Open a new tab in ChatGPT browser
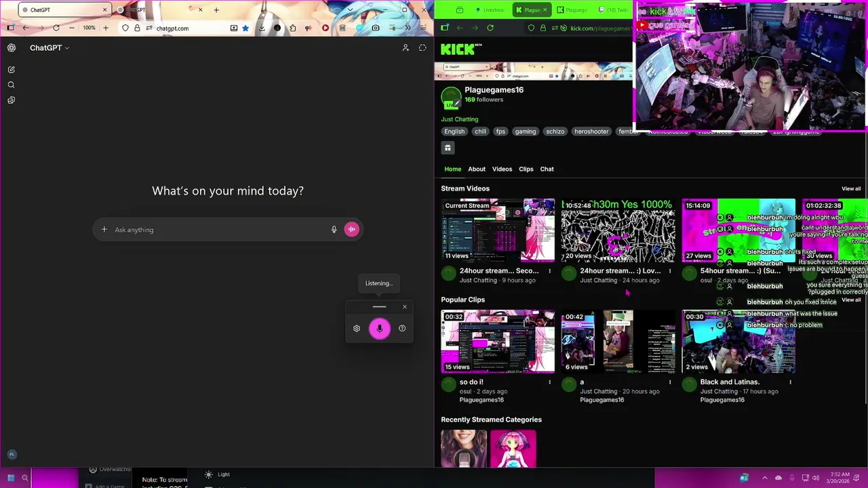This screenshot has width=868, height=488. tap(216, 9)
